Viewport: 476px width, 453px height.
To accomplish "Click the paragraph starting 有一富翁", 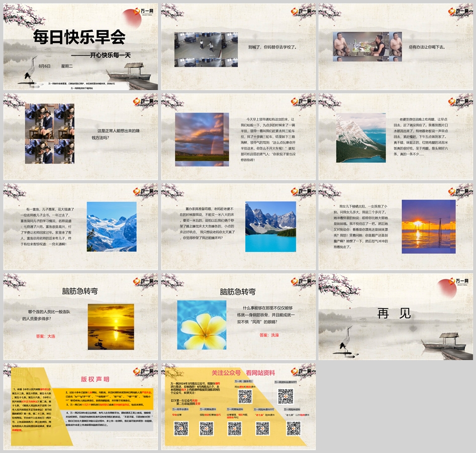I will [x=47, y=226].
